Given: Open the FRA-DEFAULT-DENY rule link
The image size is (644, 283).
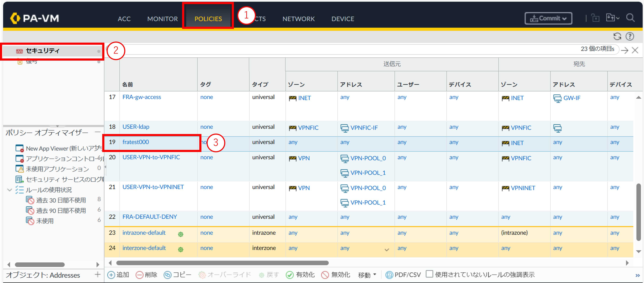Looking at the screenshot, I should (149, 217).
